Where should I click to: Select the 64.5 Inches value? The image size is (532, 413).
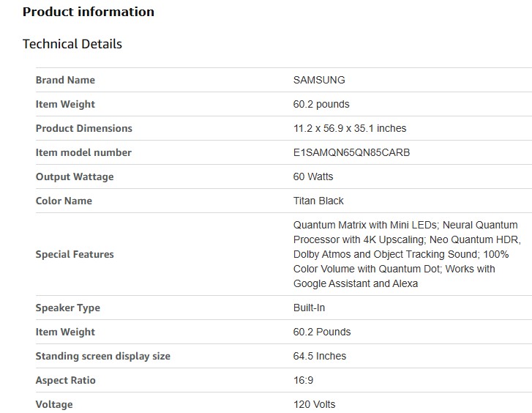coord(320,356)
